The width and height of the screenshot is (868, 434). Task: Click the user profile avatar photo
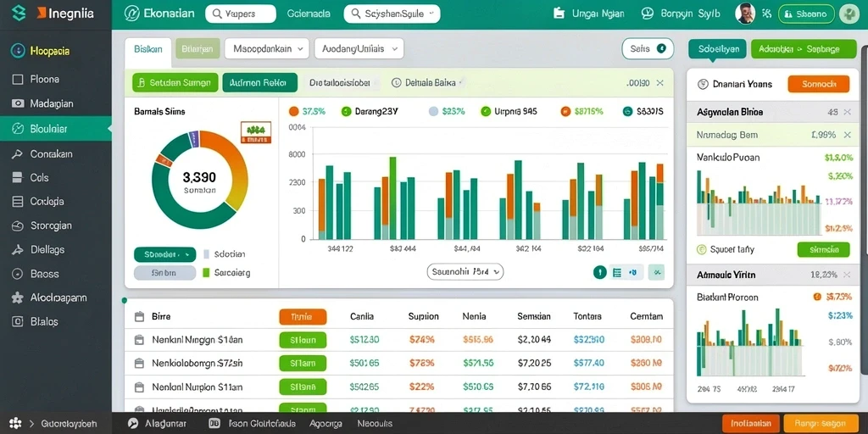pos(745,14)
